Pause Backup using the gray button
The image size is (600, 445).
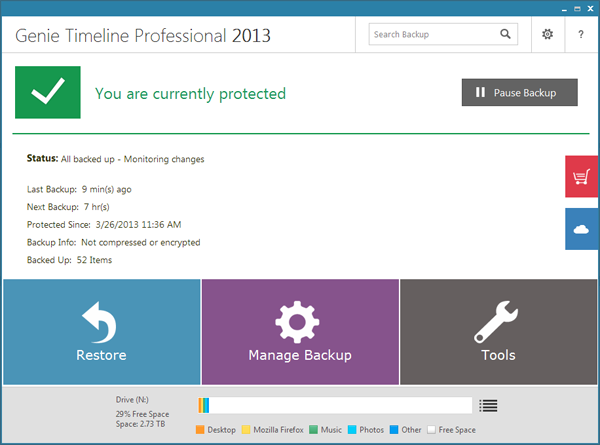click(519, 93)
